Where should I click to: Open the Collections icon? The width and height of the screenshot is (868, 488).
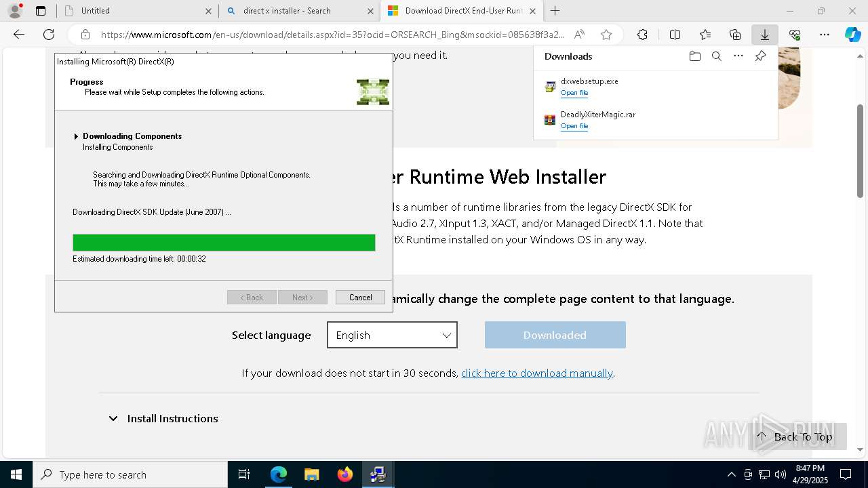pyautogui.click(x=735, y=35)
